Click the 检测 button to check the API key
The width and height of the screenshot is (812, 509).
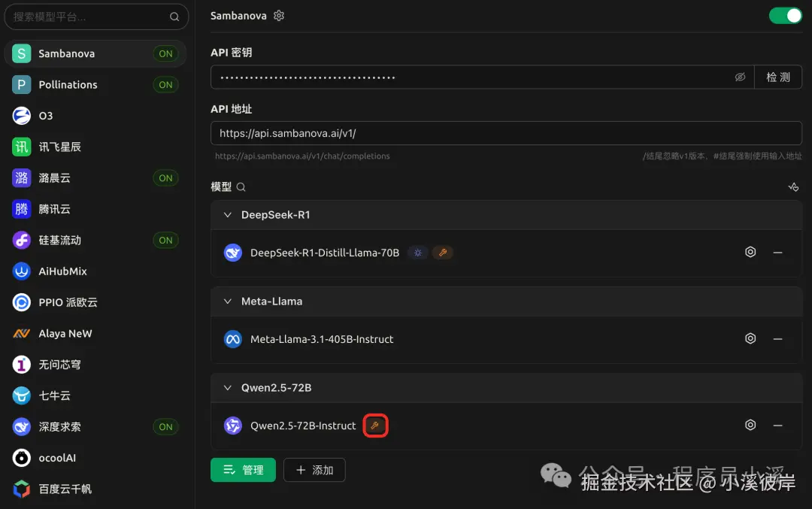pyautogui.click(x=778, y=77)
